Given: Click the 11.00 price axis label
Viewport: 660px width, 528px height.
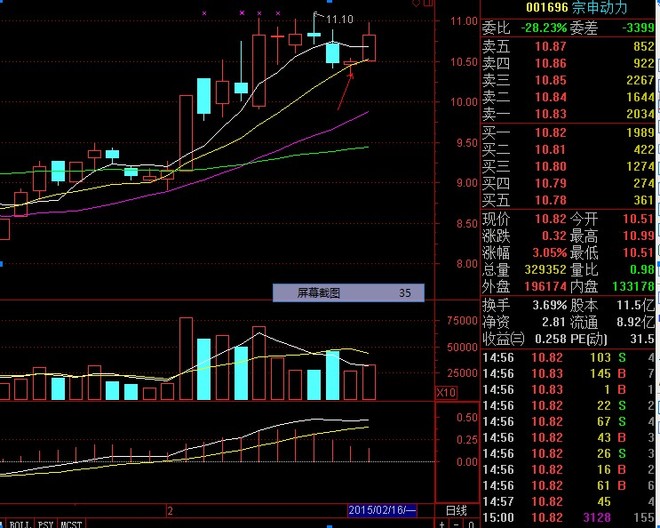Looking at the screenshot, I should (464, 21).
